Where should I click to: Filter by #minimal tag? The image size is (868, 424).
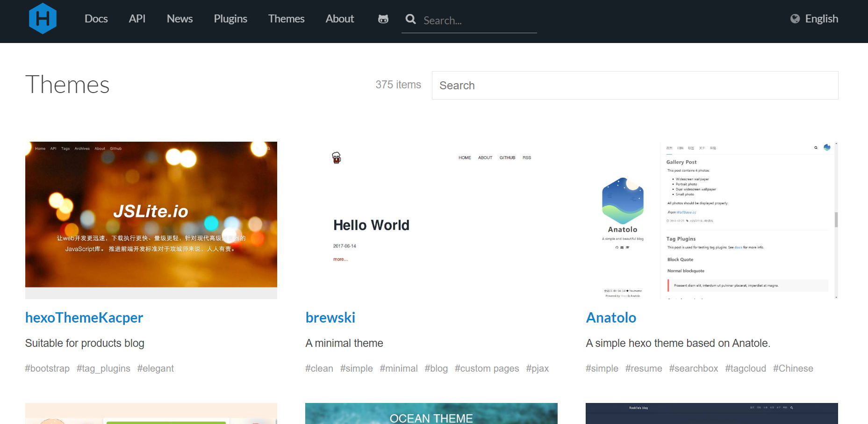click(x=399, y=368)
